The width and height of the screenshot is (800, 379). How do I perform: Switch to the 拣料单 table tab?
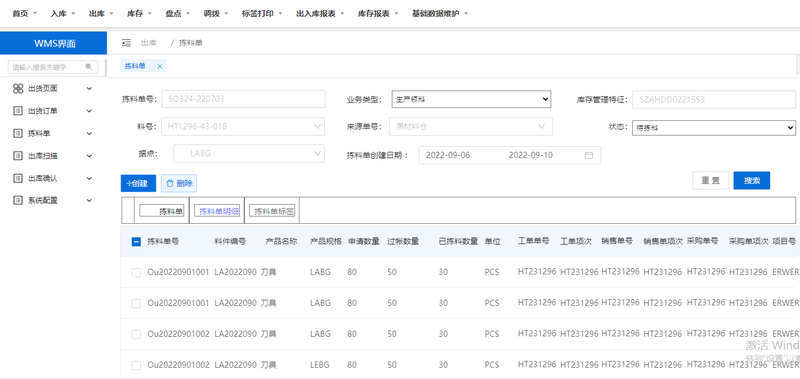(x=162, y=211)
